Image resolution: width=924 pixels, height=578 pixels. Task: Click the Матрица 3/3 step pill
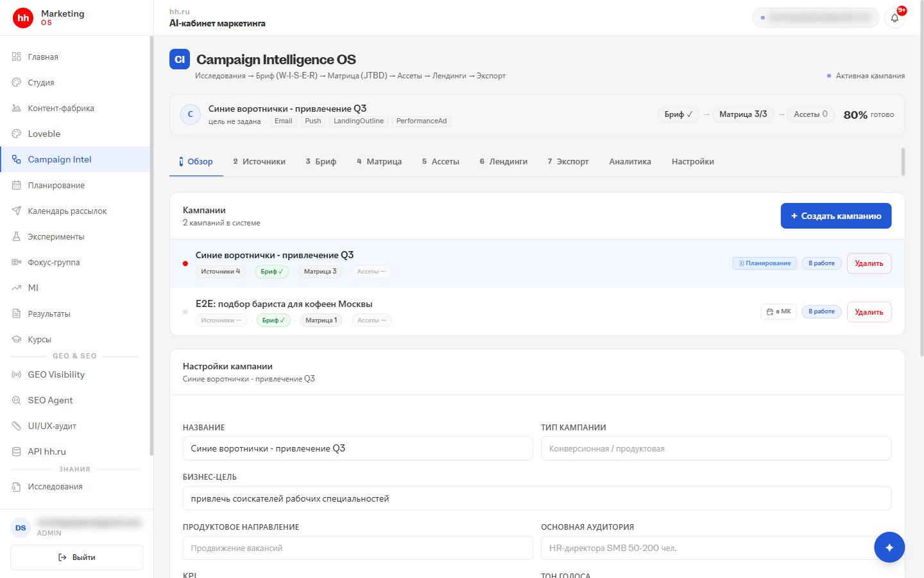[743, 114]
